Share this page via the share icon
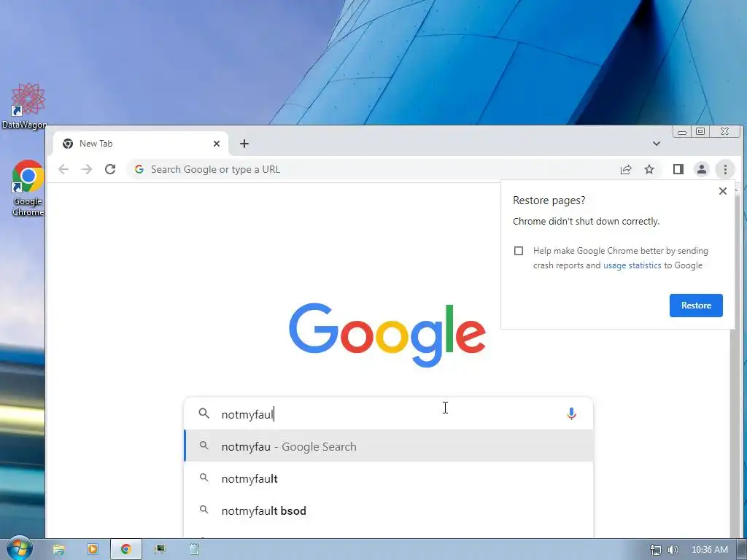The height and width of the screenshot is (560, 747). (x=626, y=169)
